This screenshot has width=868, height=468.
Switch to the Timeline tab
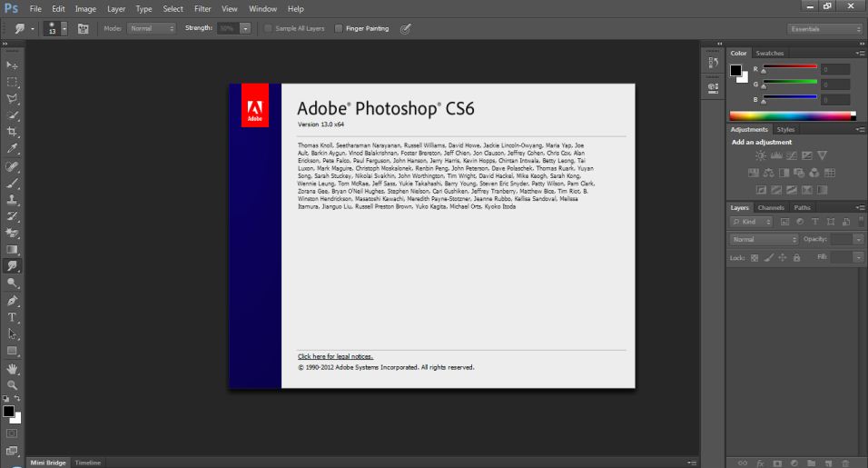pos(88,463)
